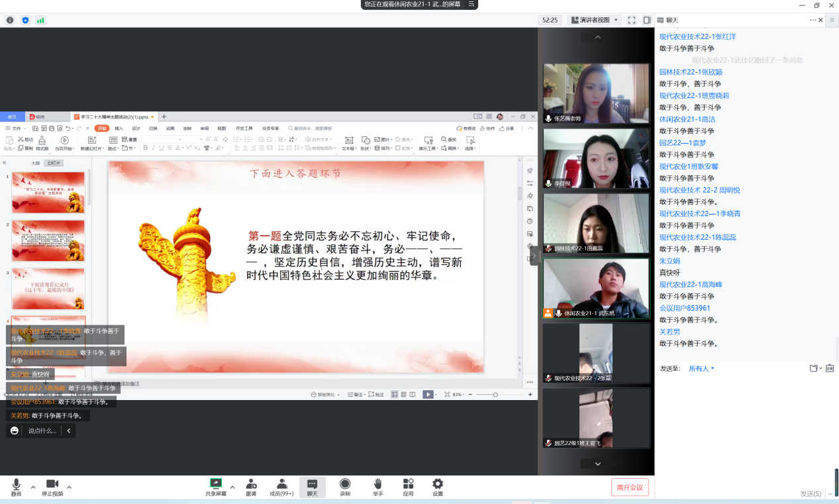839x504 pixels.
Task: Enter full screen from top bar
Action: [631, 20]
